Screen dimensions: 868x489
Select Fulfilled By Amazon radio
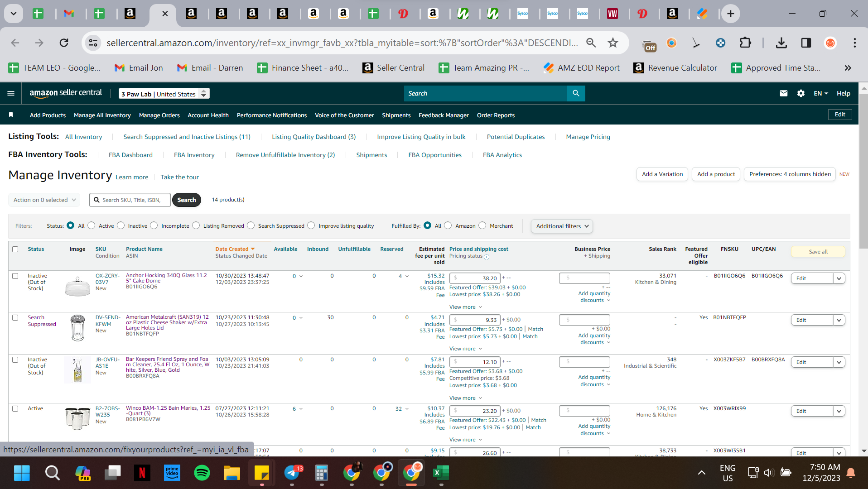(x=448, y=225)
